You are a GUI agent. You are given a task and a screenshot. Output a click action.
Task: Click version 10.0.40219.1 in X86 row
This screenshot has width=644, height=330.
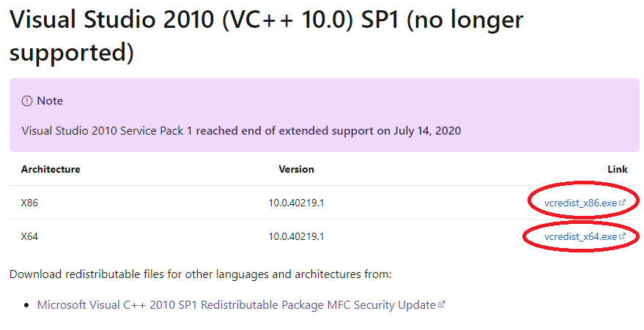[x=296, y=203]
